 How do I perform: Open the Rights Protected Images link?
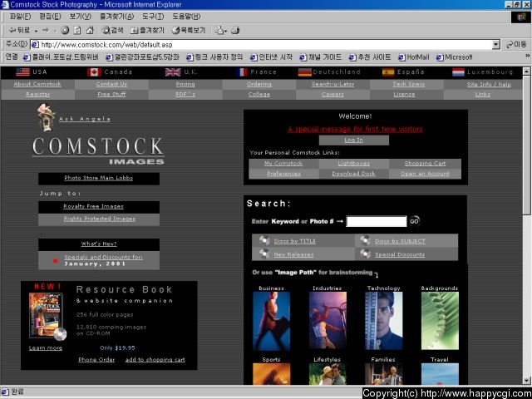coord(100,219)
